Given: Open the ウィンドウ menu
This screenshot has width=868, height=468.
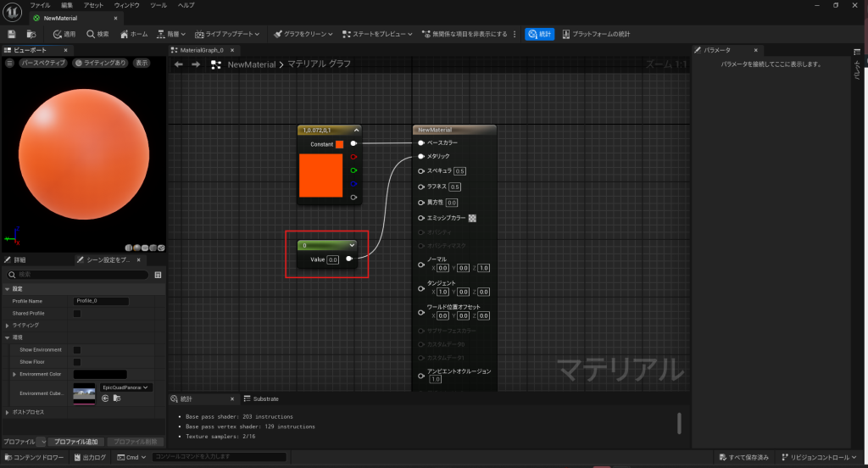Looking at the screenshot, I should [x=126, y=5].
